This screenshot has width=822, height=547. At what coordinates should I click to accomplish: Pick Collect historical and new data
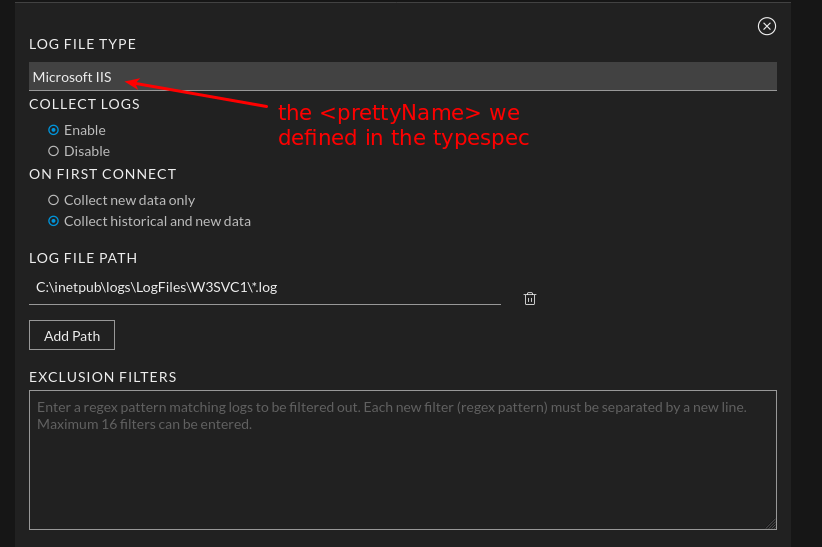pos(54,221)
